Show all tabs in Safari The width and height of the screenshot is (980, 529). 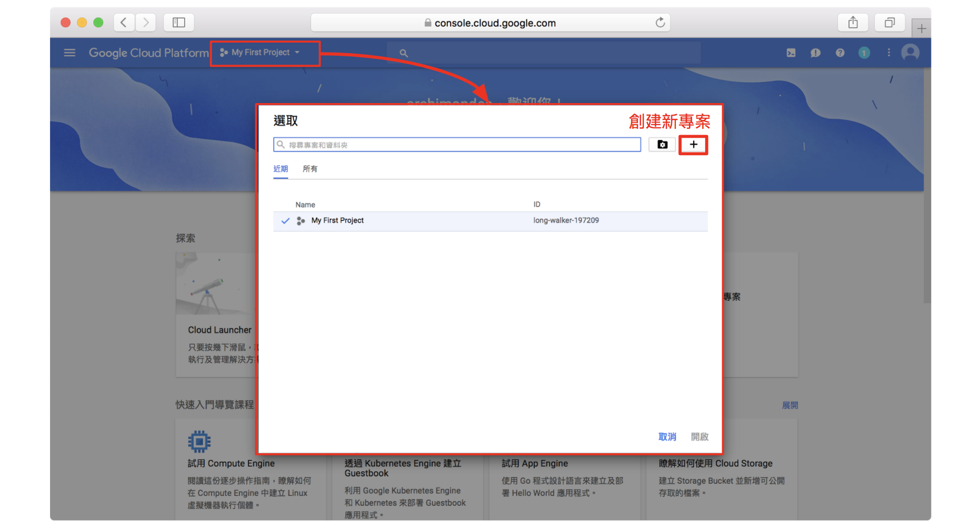point(889,23)
